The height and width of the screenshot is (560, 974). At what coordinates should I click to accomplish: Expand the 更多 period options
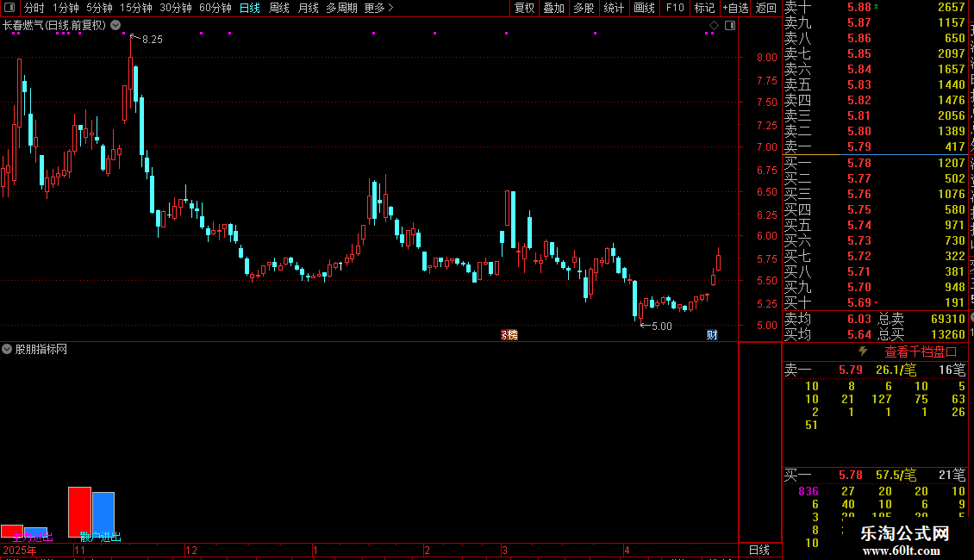378,8
